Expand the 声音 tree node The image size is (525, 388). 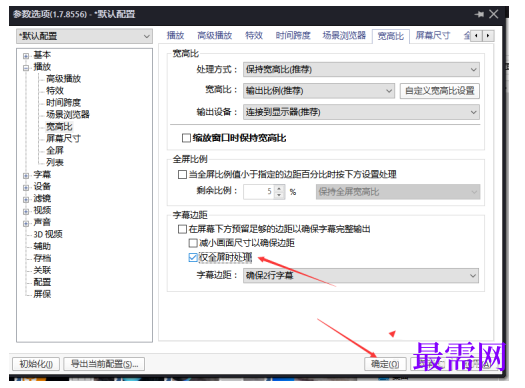pyautogui.click(x=26, y=223)
